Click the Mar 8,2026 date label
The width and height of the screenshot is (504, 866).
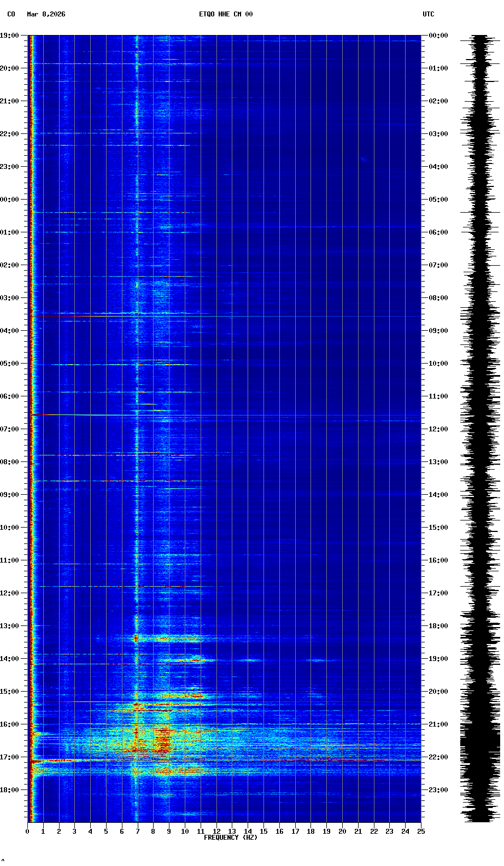(46, 14)
